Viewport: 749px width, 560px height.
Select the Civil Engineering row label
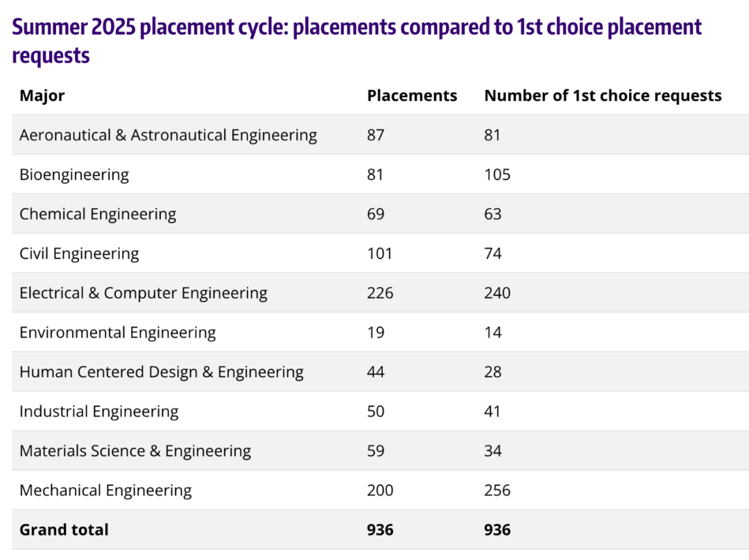pos(79,254)
